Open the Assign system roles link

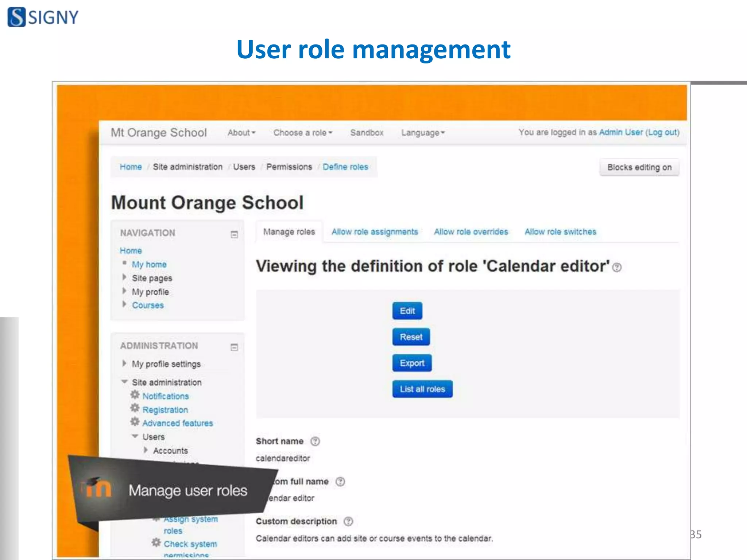tap(191, 525)
